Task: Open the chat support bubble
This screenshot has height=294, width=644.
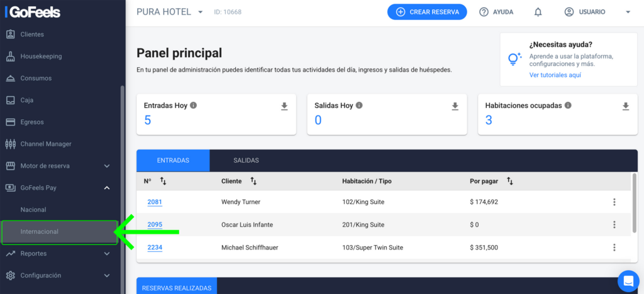Action: pos(627,280)
